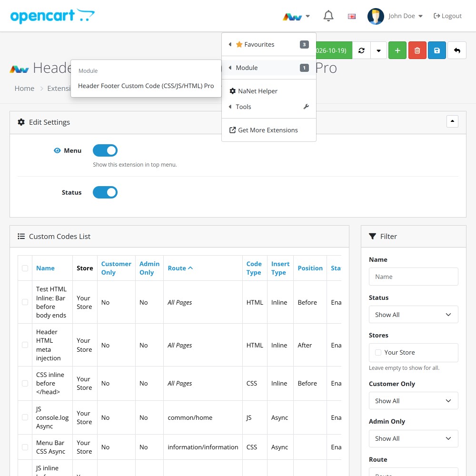Image resolution: width=476 pixels, height=476 pixels.
Task: Click the gear icon beside NaNet Helper
Action: tap(233, 91)
